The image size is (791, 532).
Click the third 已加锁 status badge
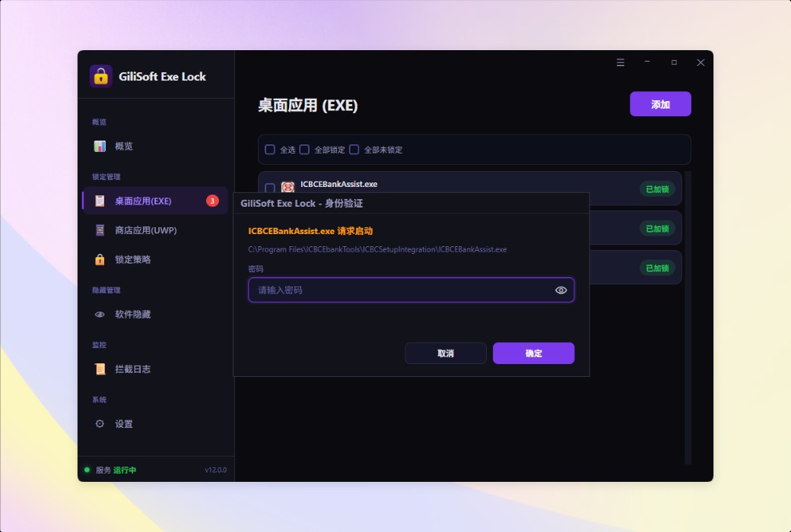point(657,268)
